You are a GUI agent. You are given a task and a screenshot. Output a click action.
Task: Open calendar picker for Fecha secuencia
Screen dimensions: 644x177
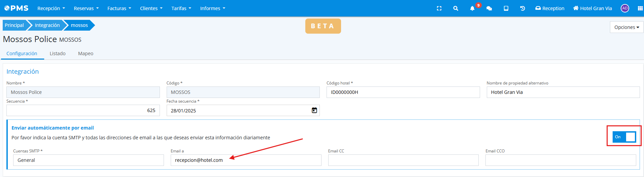(314, 110)
